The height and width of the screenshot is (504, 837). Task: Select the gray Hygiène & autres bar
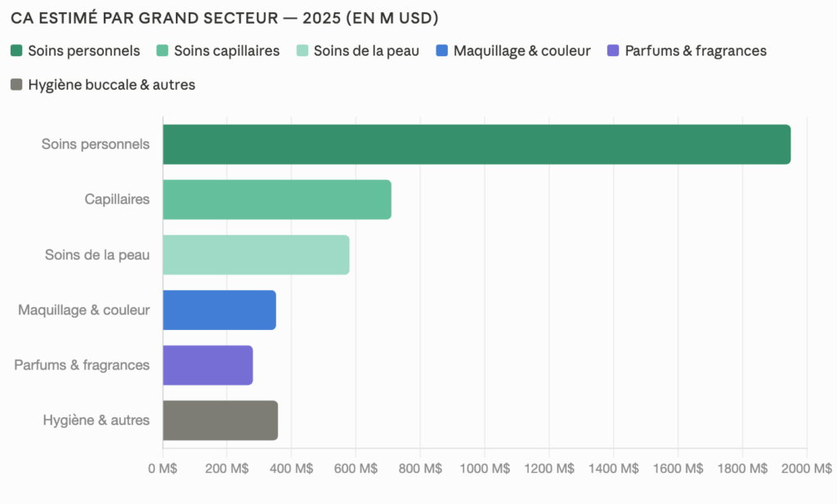(220, 420)
